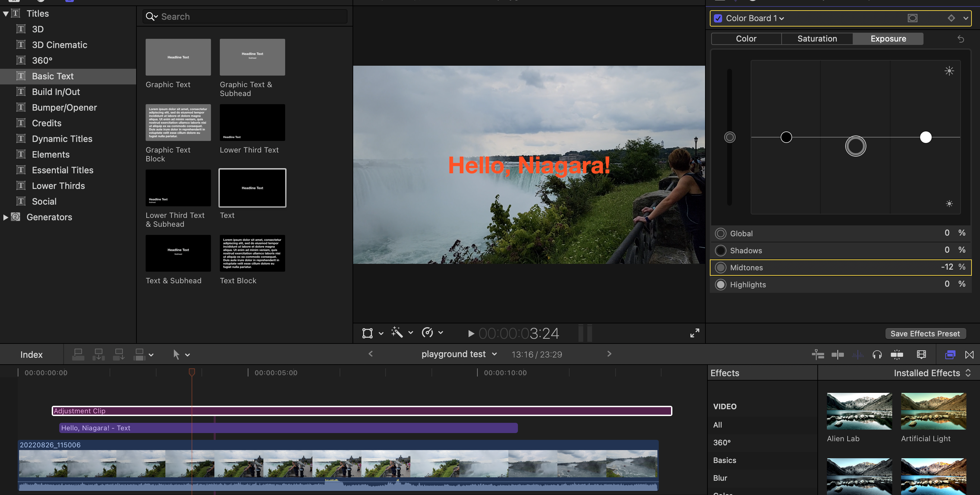
Task: Collapse the Titles disclosure triangle
Action: pos(6,14)
